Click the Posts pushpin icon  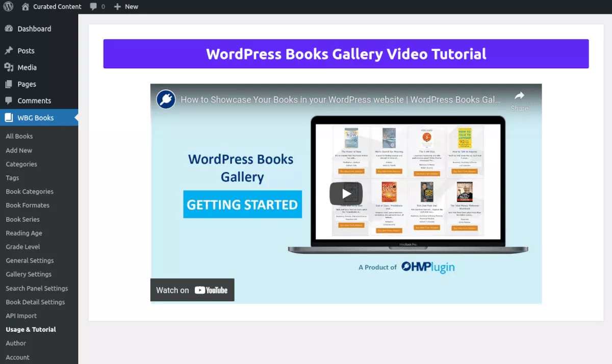[9, 51]
